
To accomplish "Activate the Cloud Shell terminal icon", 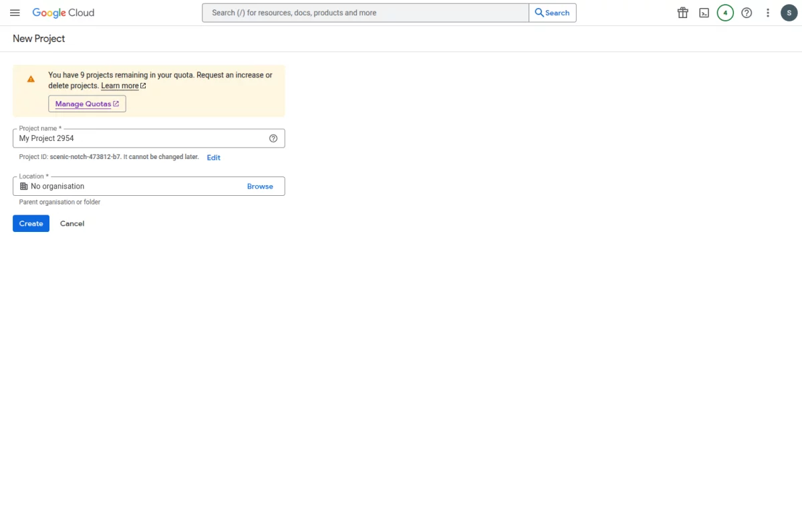I will [704, 12].
